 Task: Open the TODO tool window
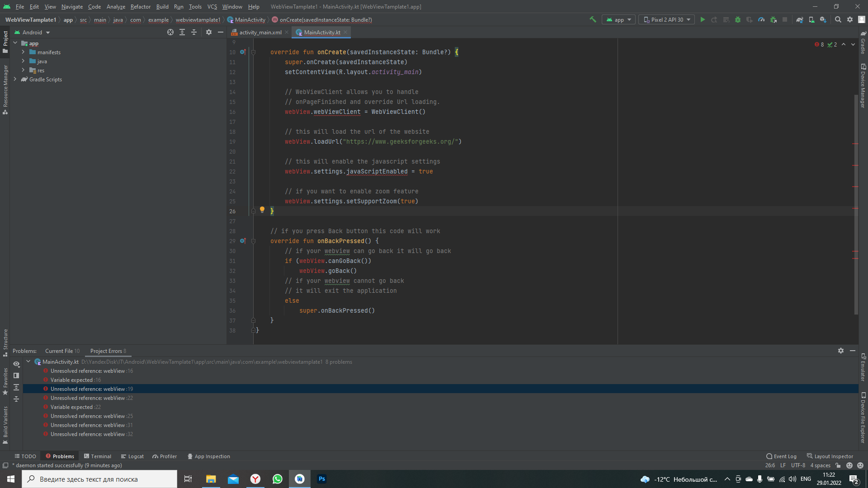pyautogui.click(x=25, y=456)
